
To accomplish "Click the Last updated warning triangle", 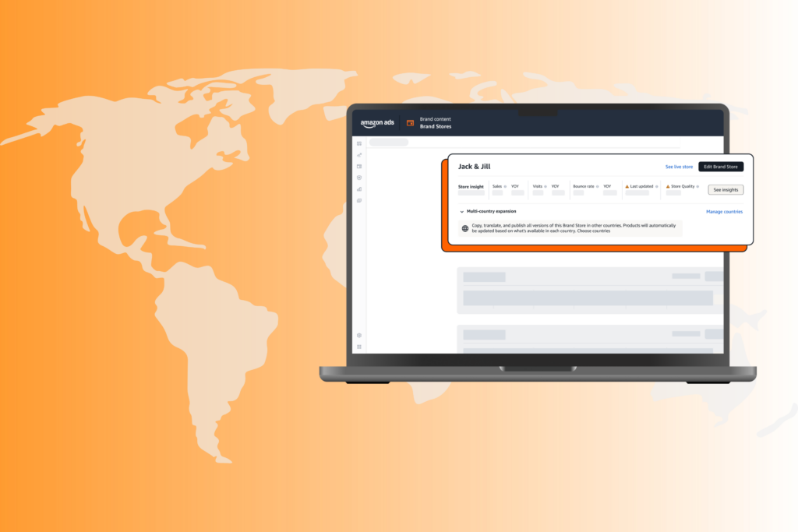I will click(627, 186).
